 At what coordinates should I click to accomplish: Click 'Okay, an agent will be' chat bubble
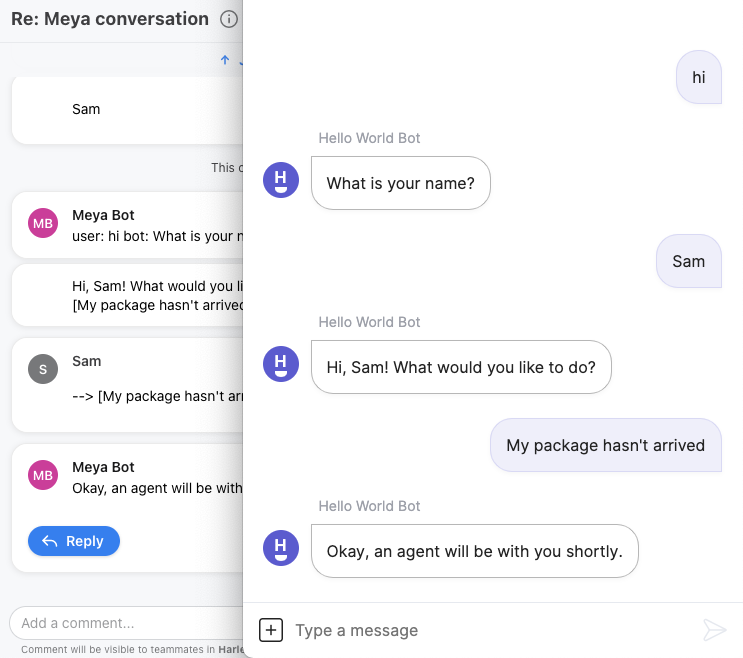click(x=475, y=551)
